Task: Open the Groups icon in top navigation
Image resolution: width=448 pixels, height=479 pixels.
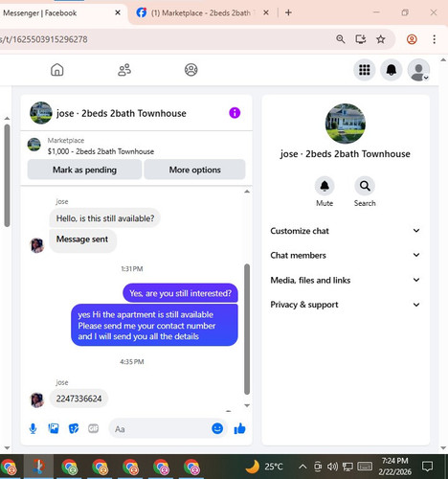Action: pos(190,70)
